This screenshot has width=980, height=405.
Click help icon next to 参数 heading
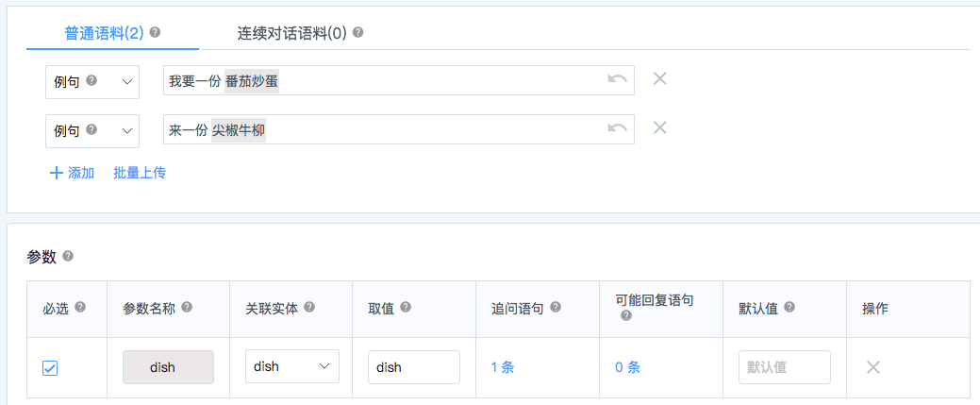[x=68, y=256]
